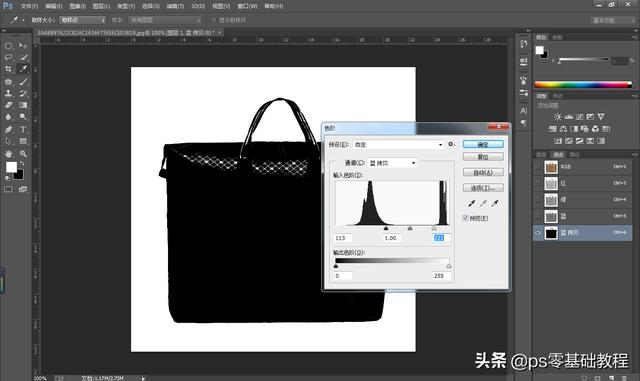Hide the 蓝 拷贝 channel eye icon

coord(538,233)
